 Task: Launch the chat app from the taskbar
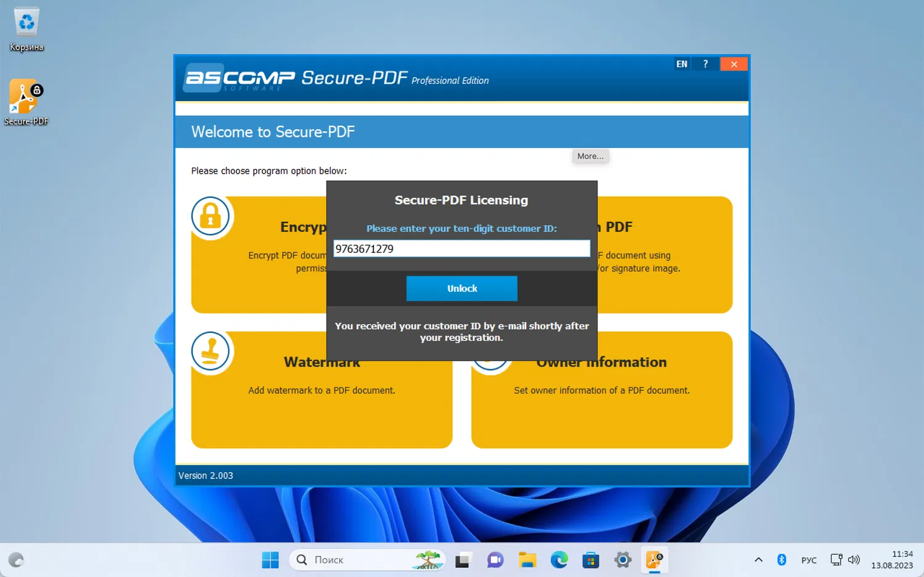pyautogui.click(x=495, y=560)
